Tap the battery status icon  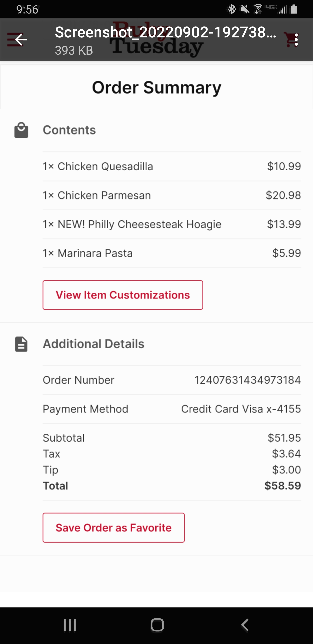click(x=294, y=10)
